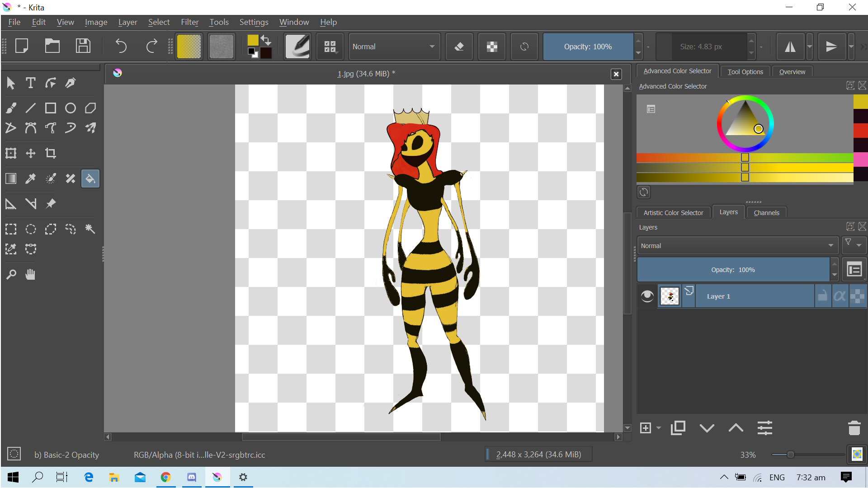Open the Fill Patterns picker
This screenshot has height=488, width=868.
(x=222, y=47)
